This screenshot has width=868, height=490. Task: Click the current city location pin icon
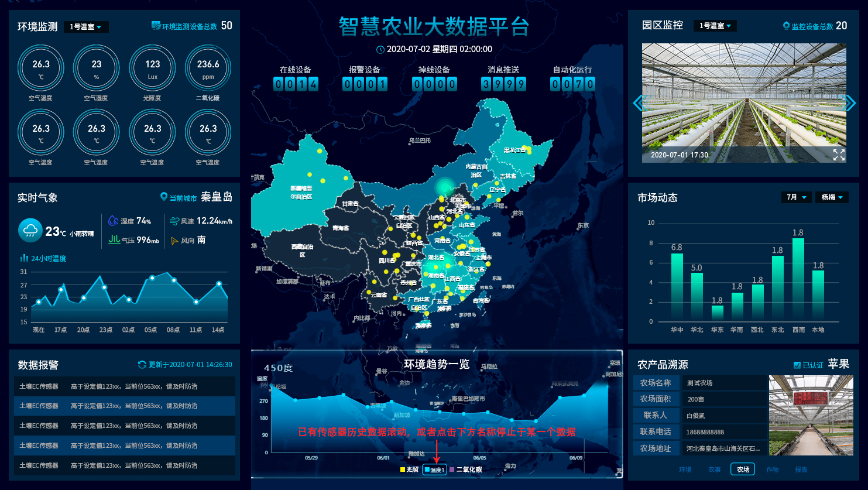click(164, 197)
